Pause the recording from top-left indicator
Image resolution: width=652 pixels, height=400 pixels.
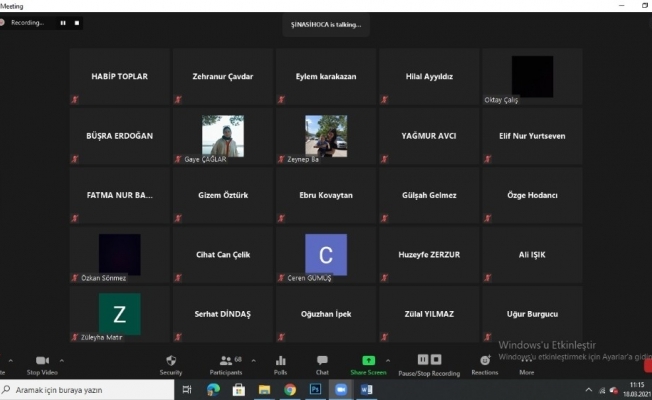(63, 22)
